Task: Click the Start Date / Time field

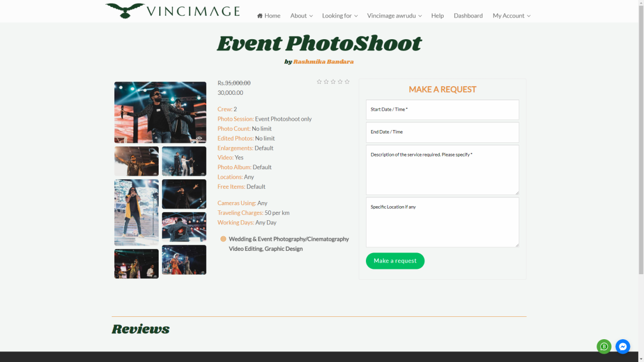Action: tap(443, 110)
